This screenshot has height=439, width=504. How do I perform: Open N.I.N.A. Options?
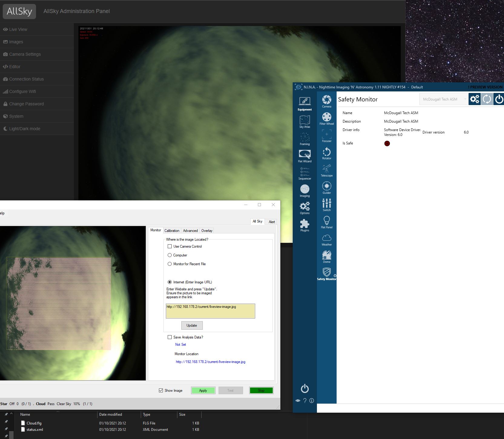point(305,208)
